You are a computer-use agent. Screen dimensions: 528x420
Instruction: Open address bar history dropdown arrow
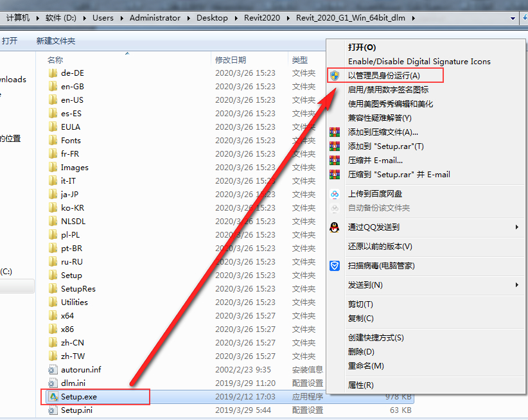tap(513, 18)
